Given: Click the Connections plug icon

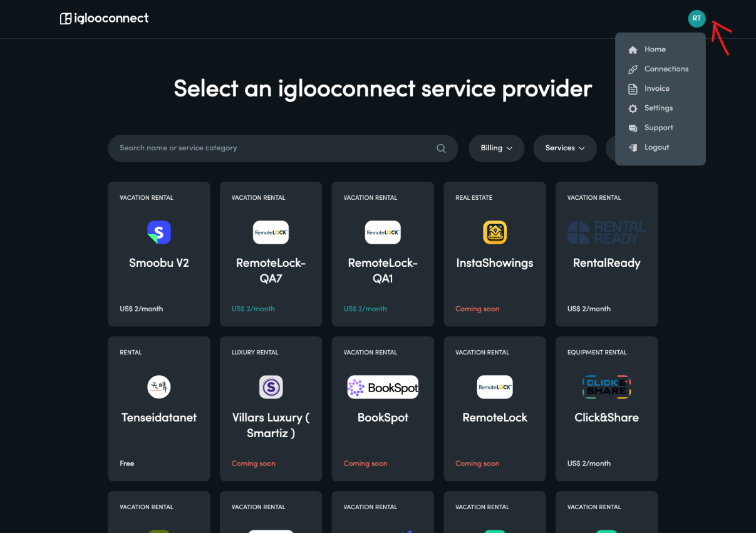Looking at the screenshot, I should 633,69.
